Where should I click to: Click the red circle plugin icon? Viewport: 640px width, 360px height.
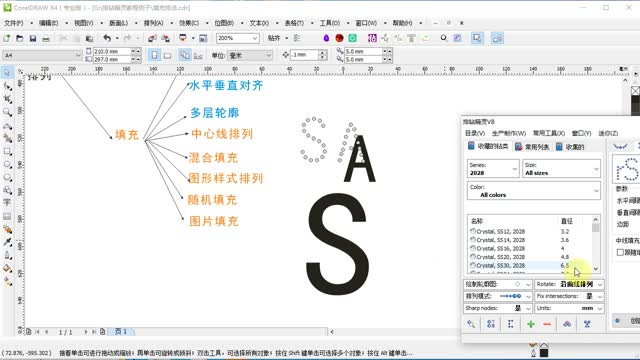click(339, 38)
